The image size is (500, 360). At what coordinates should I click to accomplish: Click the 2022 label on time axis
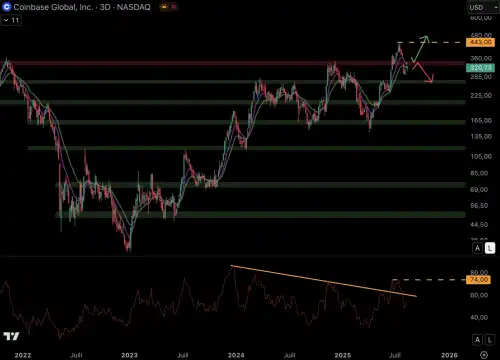click(x=23, y=355)
